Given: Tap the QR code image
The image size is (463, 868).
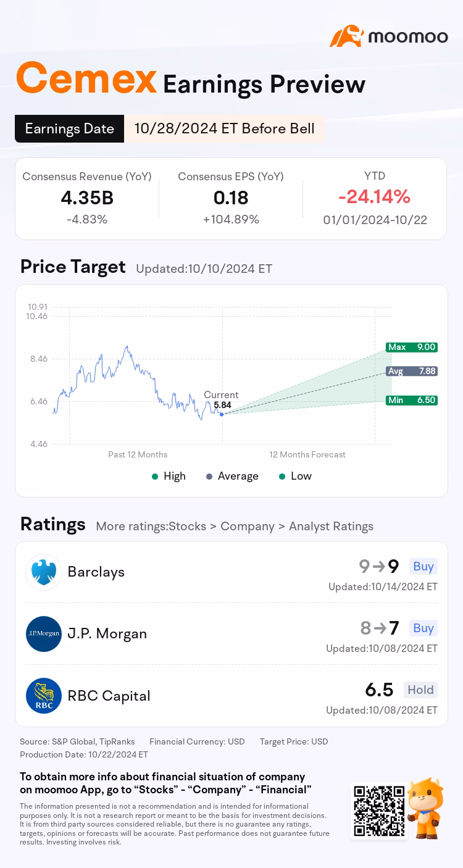Looking at the screenshot, I should coord(378,810).
